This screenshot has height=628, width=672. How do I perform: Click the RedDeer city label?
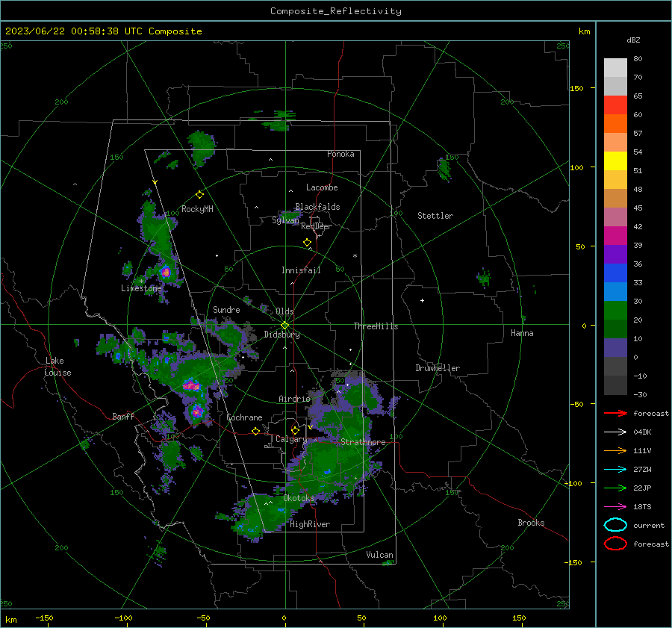pos(317,226)
